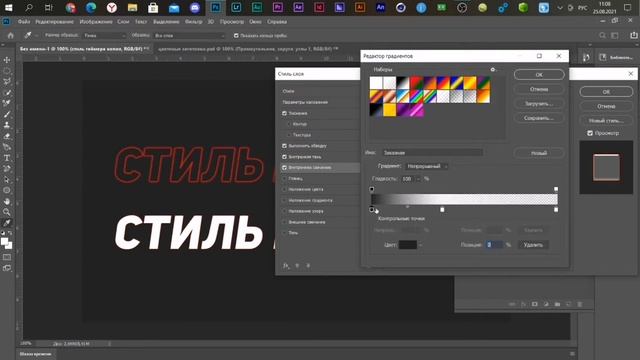Toggle Внутреннее свечение checkbox
Screen dimensions: 640x360
284,167
